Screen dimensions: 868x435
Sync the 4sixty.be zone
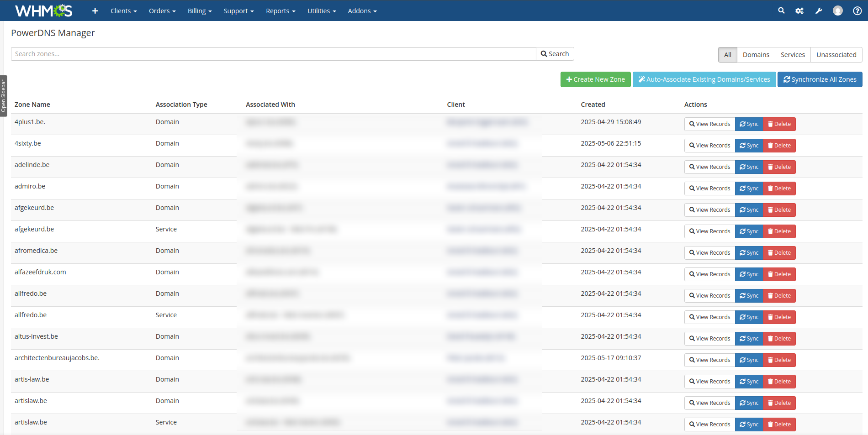pos(749,146)
